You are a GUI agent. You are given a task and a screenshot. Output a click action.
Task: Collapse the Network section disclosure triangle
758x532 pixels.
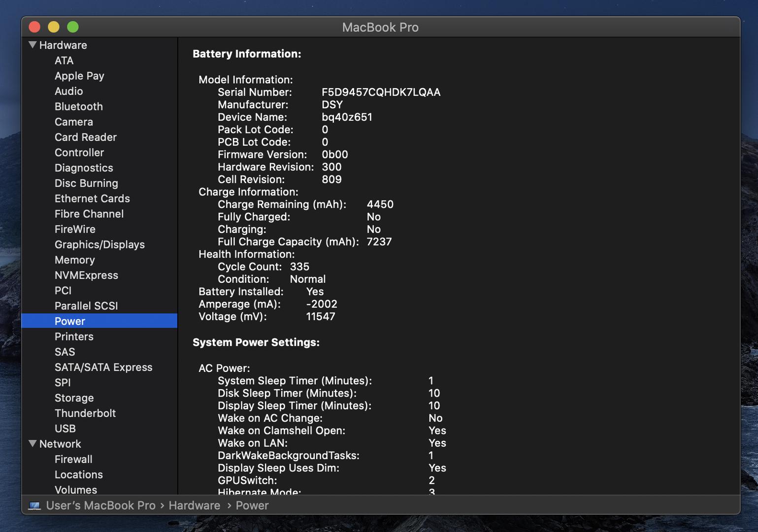pyautogui.click(x=33, y=443)
